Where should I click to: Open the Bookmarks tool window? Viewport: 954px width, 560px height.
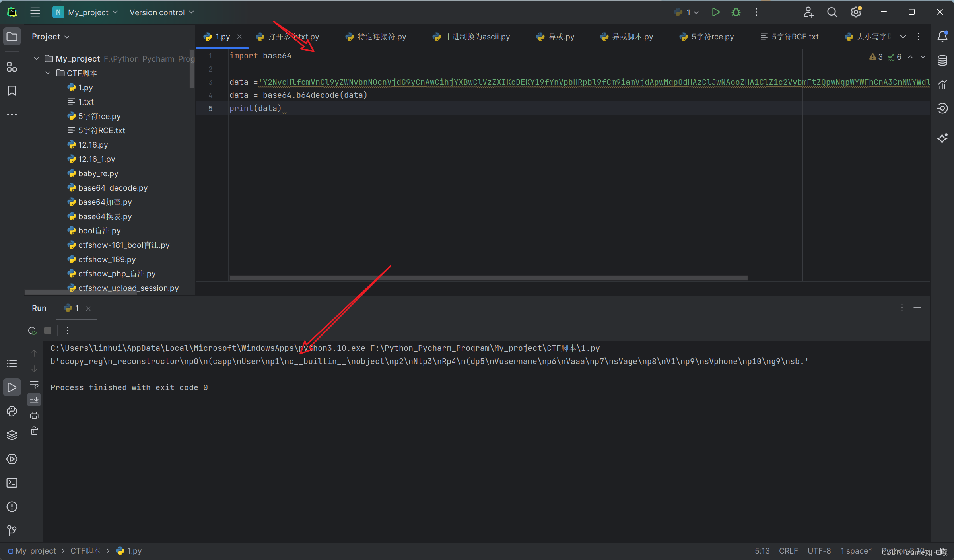click(12, 91)
